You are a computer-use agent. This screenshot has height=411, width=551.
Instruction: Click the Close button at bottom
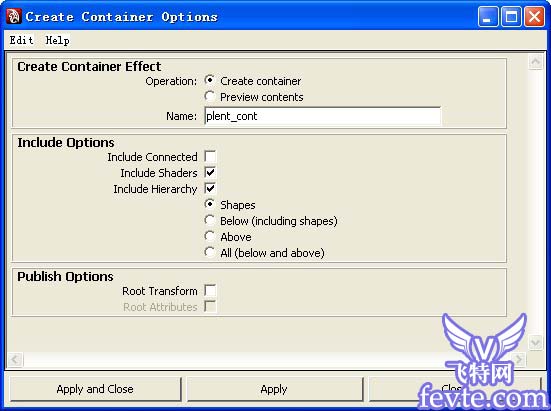455,389
